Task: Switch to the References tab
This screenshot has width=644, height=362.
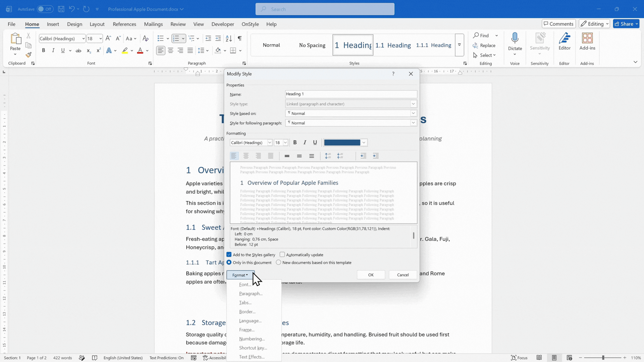Action: pyautogui.click(x=124, y=24)
